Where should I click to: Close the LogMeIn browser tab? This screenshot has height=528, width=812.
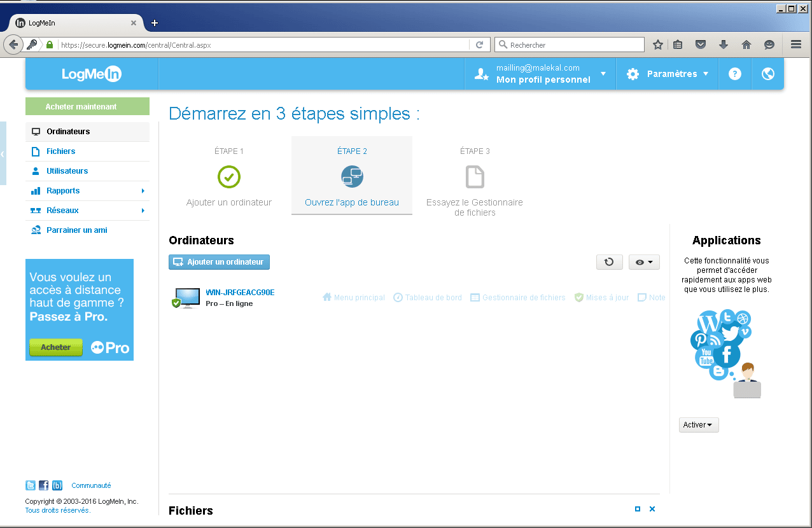coord(134,23)
